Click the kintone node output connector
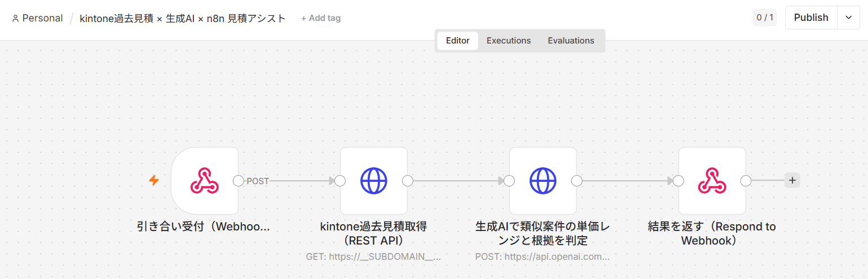This screenshot has width=868, height=279. pyautogui.click(x=407, y=181)
